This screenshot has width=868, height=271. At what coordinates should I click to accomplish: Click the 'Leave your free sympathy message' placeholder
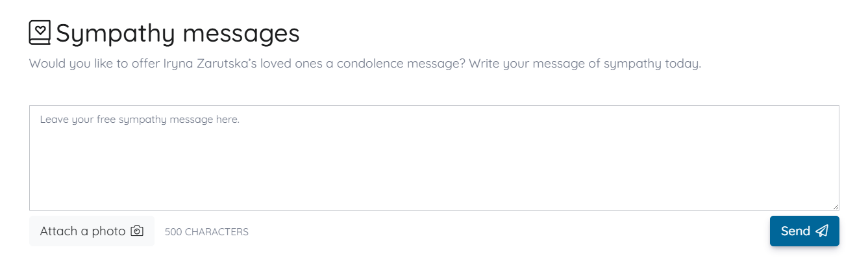point(140,120)
